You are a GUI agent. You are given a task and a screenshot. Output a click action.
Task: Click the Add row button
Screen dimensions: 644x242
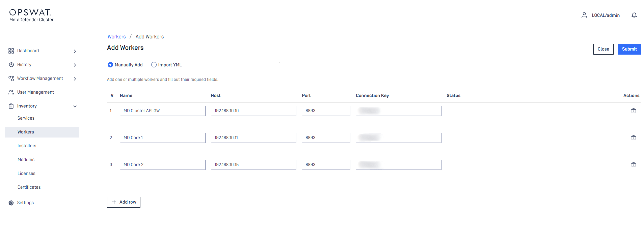point(124,202)
